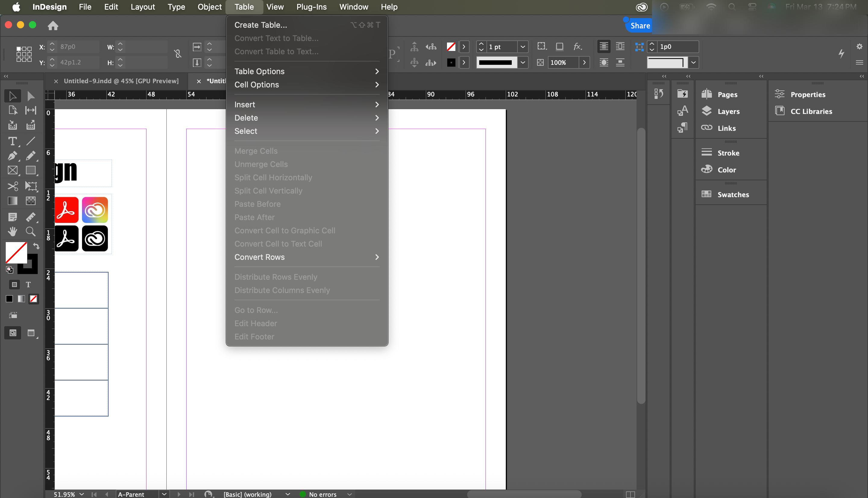Open stroke weight 1 pt dropdown
868x498 pixels.
click(522, 47)
